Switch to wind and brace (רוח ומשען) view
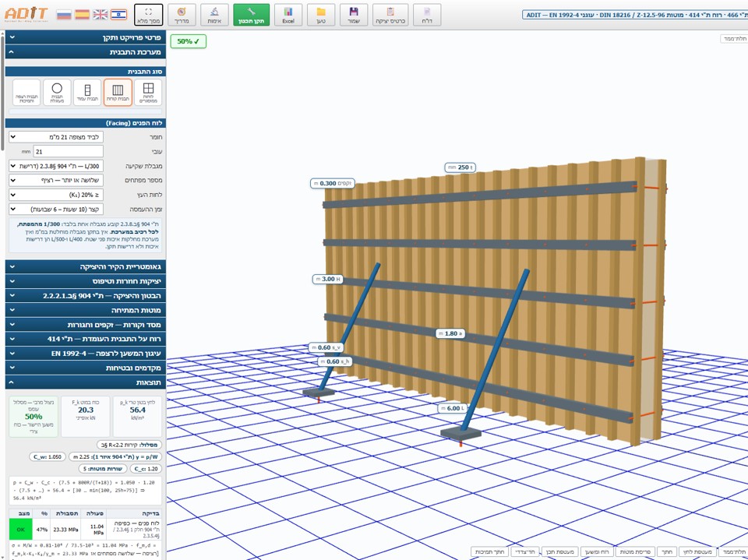Image resolution: width=748 pixels, height=560 pixels. [597, 551]
